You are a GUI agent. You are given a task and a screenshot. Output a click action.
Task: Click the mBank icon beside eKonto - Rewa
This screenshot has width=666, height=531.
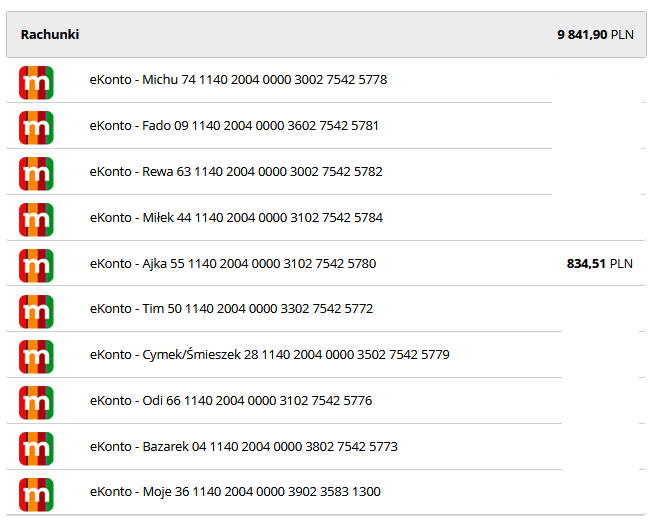pyautogui.click(x=36, y=172)
